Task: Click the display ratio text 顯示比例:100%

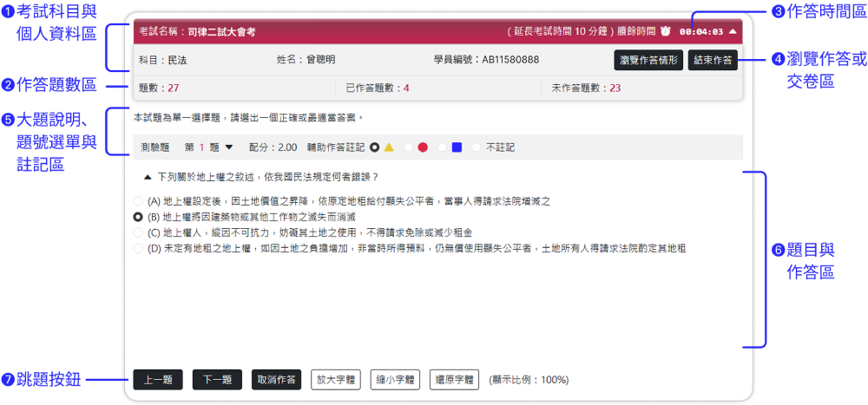Action: pos(529,380)
